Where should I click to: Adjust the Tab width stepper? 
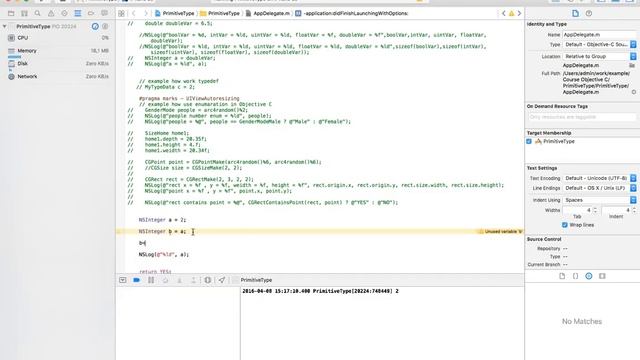[x=595, y=210]
